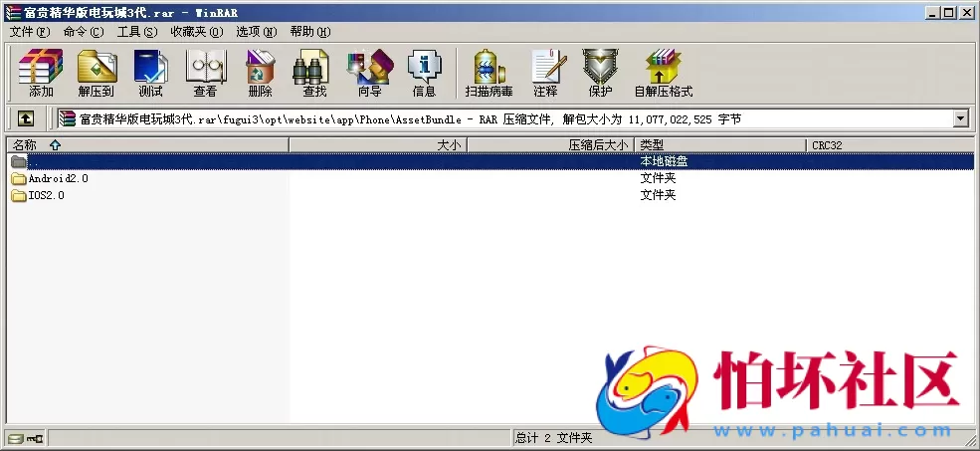Open the address bar dropdown arrow
This screenshot has height=451, width=980.
pyautogui.click(x=961, y=118)
